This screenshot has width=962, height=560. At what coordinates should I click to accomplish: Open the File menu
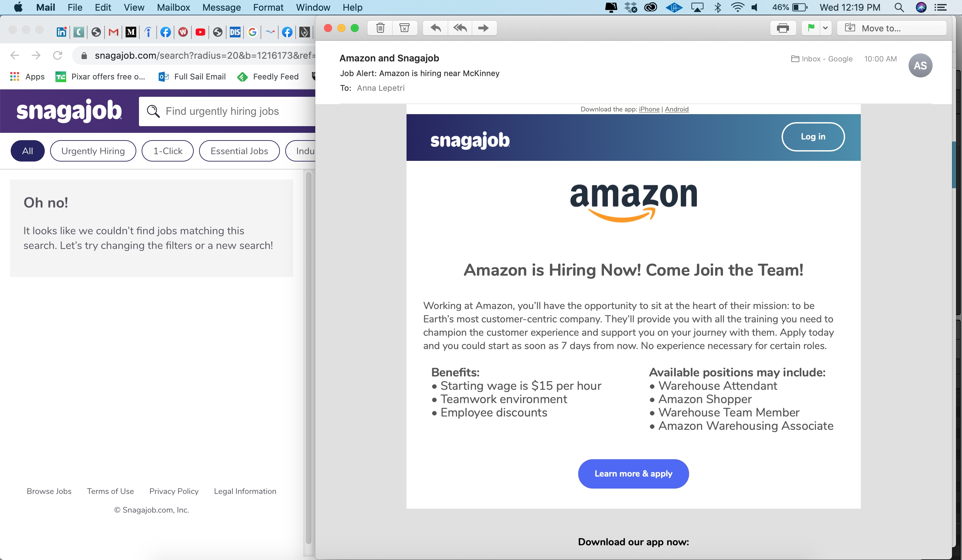[75, 7]
